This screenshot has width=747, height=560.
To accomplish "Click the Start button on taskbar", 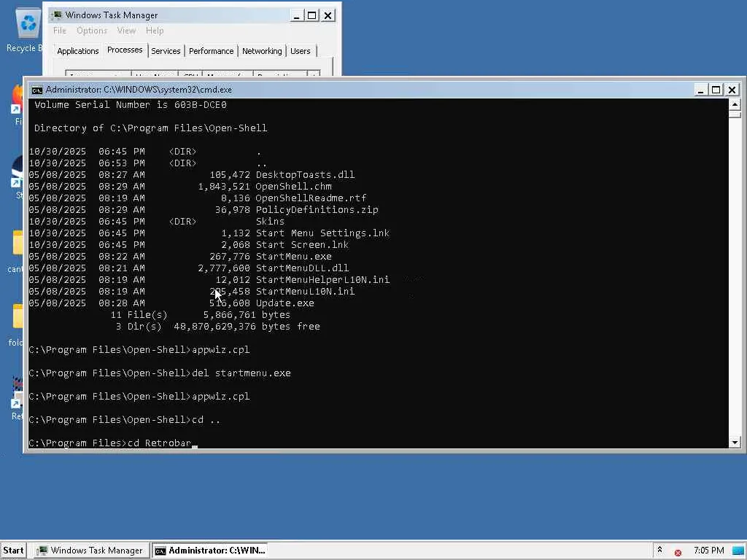I will pos(13,551).
